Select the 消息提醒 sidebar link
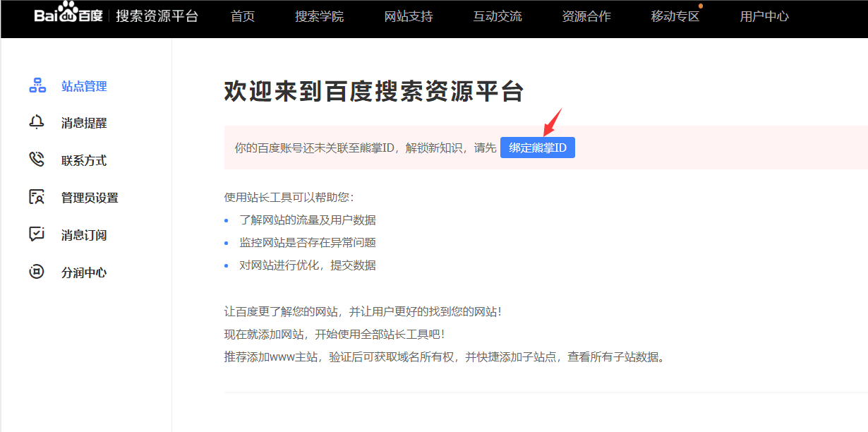868x432 pixels. 83,122
